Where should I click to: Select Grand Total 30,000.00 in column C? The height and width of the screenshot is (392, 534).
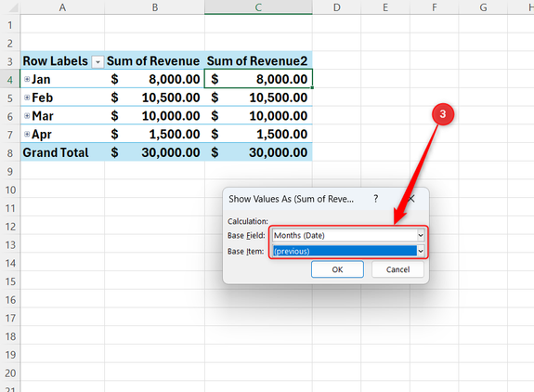(x=258, y=152)
